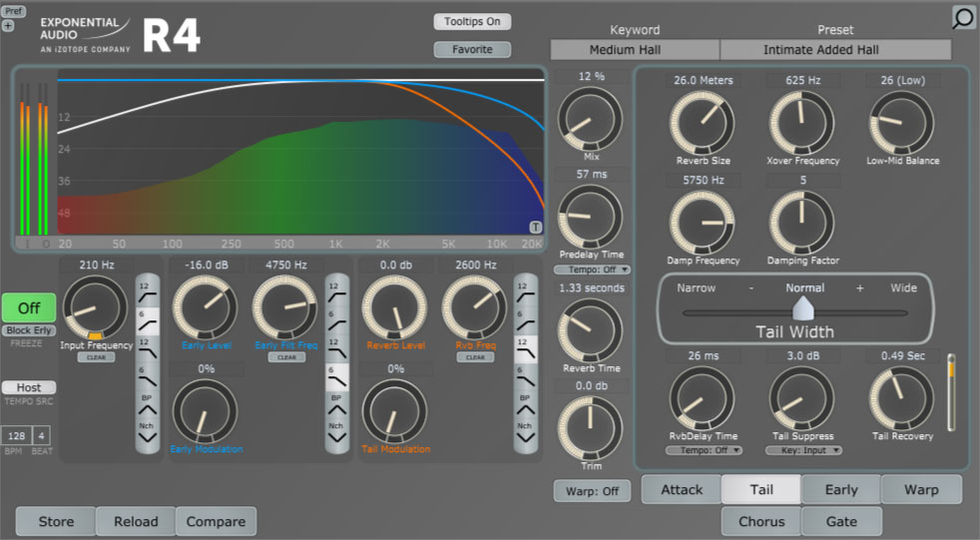The height and width of the screenshot is (540, 980).
Task: Click the Reverb Time knob
Action: point(590,330)
